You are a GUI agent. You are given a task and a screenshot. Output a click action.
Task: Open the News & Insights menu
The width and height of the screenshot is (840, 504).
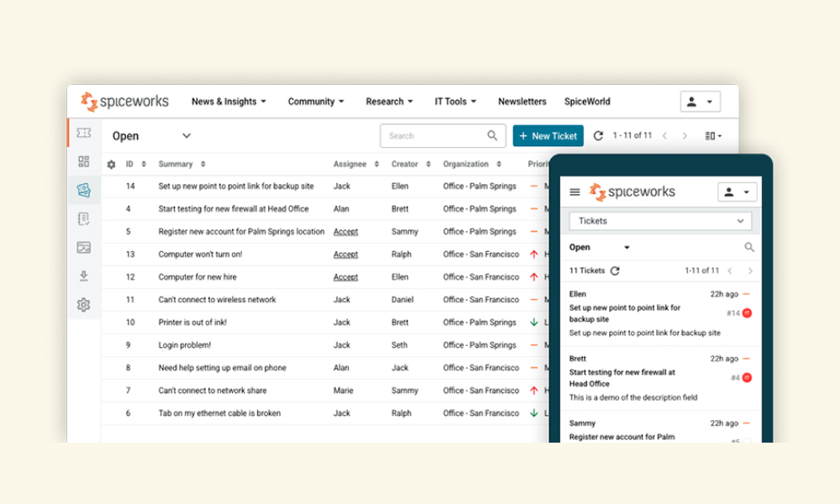[228, 102]
